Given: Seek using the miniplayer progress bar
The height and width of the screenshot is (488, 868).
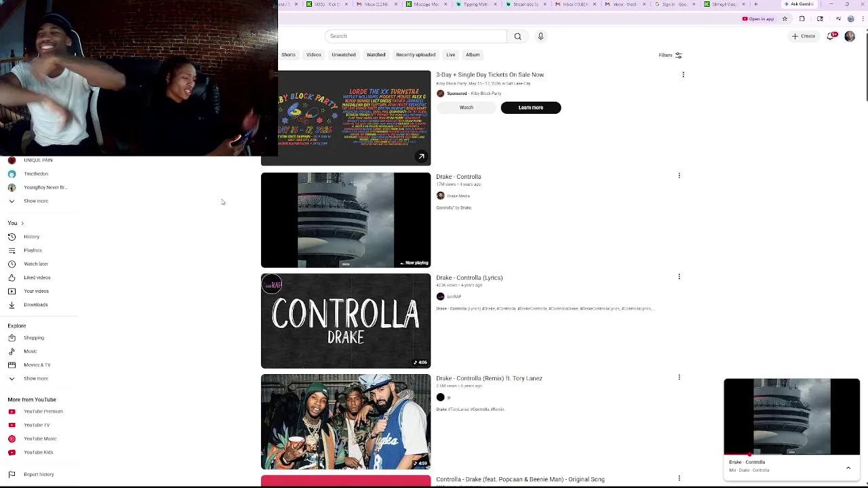Looking at the screenshot, I should coord(791,455).
